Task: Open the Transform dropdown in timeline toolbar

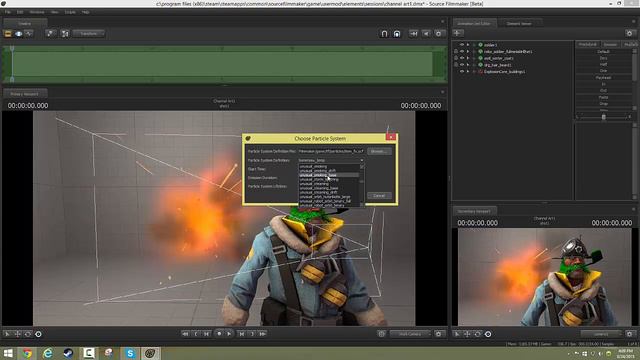Action: pyautogui.click(x=89, y=34)
